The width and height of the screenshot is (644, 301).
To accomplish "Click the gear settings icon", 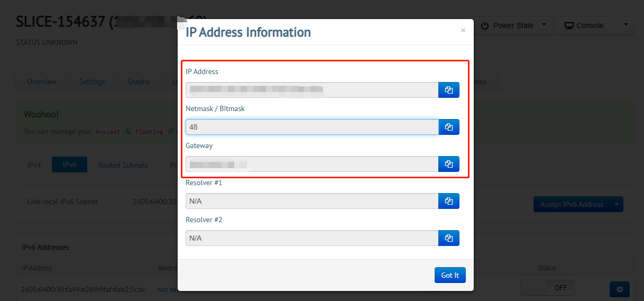I will coord(619,289).
